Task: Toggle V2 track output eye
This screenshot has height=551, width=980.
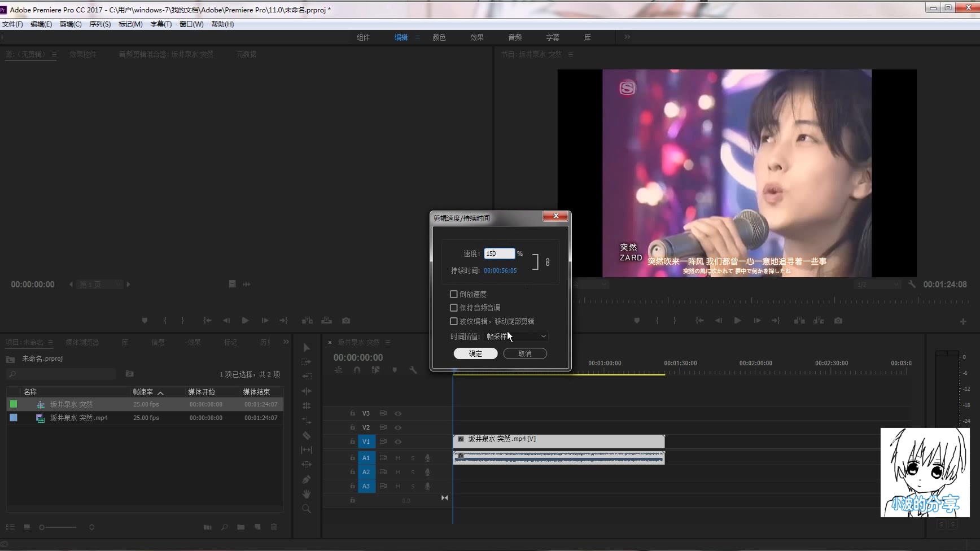Action: 398,427
